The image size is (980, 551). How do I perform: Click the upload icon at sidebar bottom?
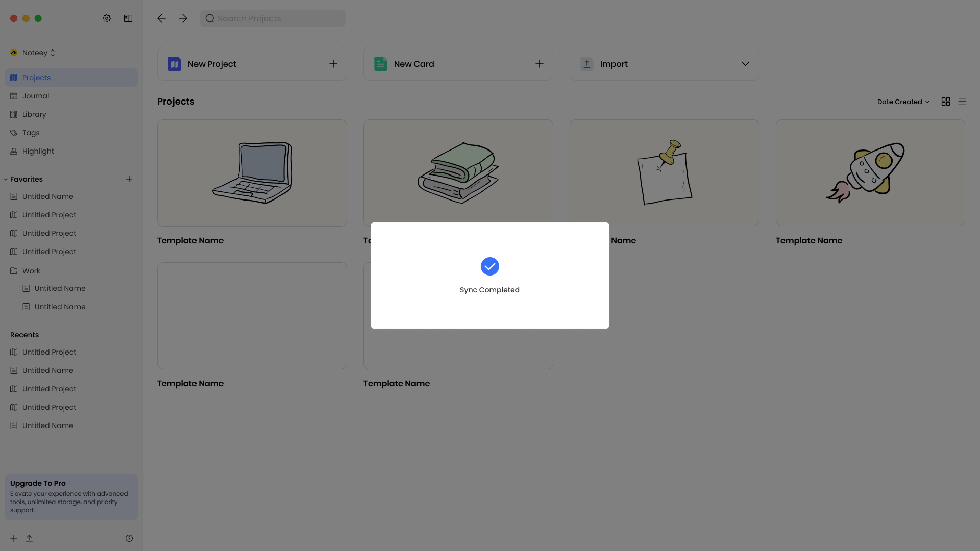pos(29,538)
